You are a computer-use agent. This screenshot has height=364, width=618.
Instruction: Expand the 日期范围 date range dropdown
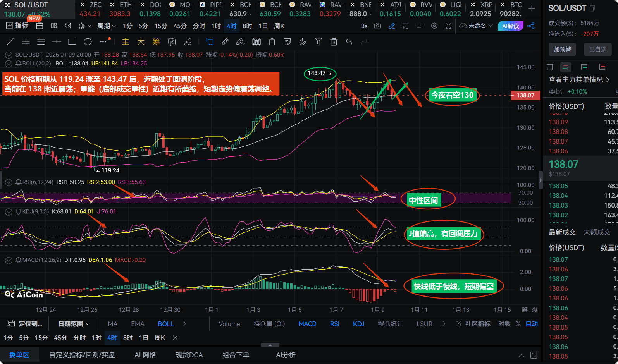74,324
